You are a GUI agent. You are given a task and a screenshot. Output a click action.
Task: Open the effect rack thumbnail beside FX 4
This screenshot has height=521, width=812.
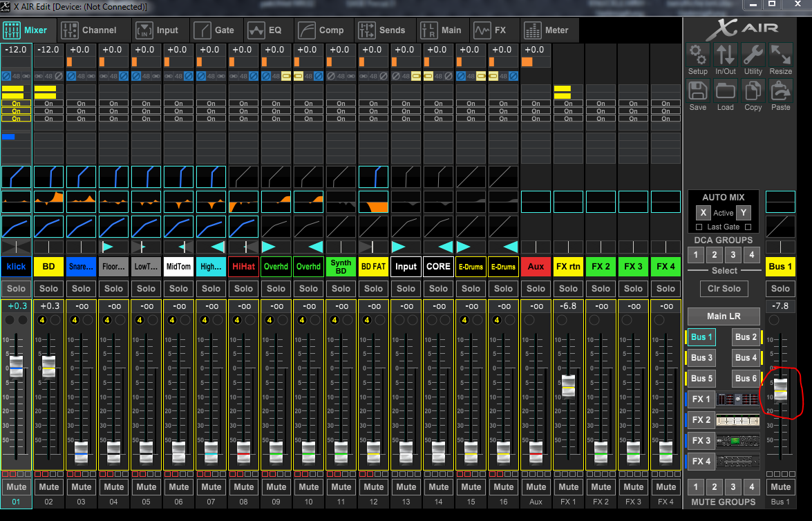coord(738,461)
